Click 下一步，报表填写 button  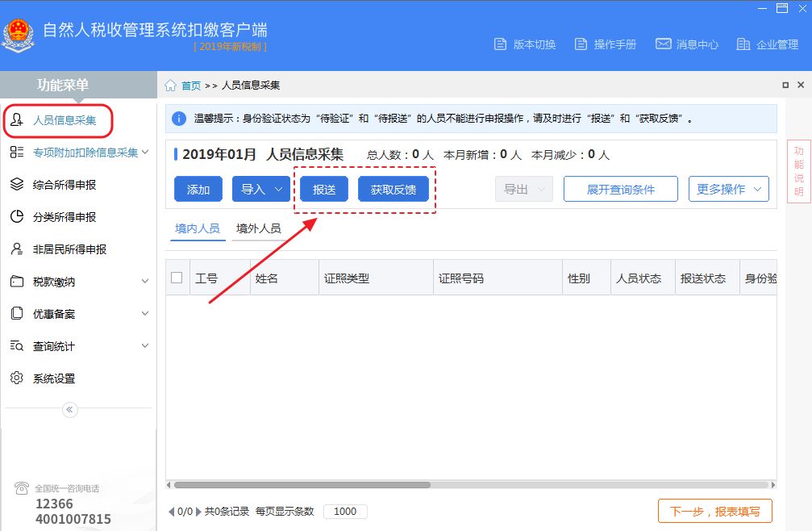[x=714, y=511]
